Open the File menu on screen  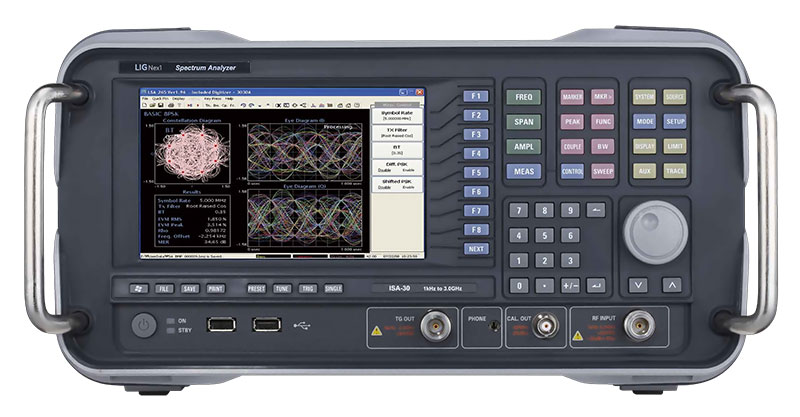147,100
